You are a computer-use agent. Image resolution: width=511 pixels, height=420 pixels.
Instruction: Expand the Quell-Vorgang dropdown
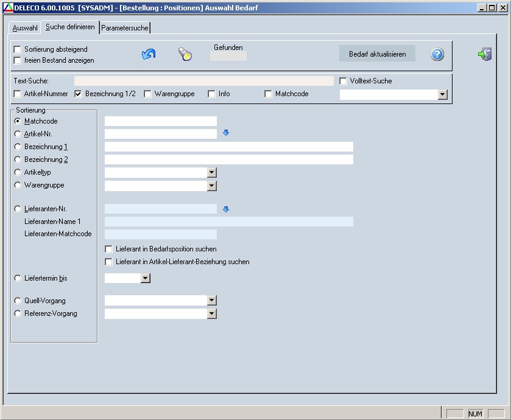(x=212, y=301)
